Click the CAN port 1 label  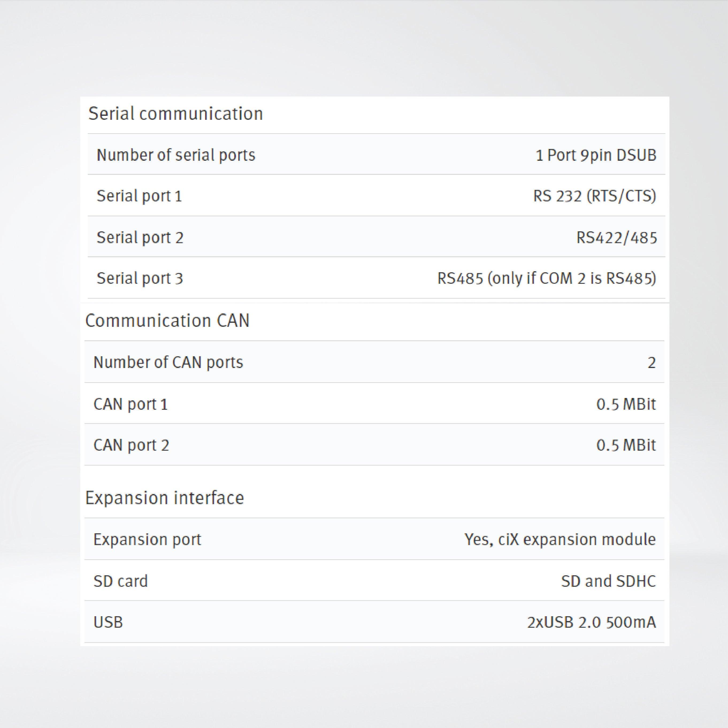(130, 404)
